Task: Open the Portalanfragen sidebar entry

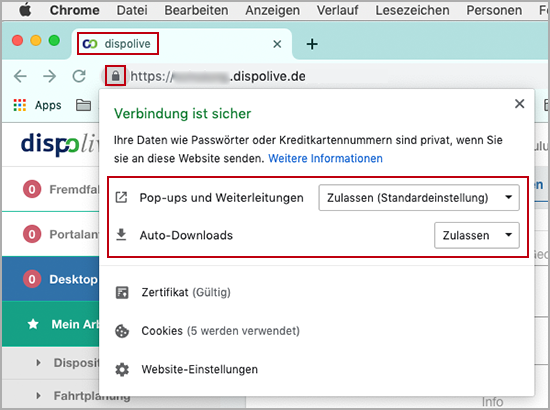Action: click(x=51, y=234)
